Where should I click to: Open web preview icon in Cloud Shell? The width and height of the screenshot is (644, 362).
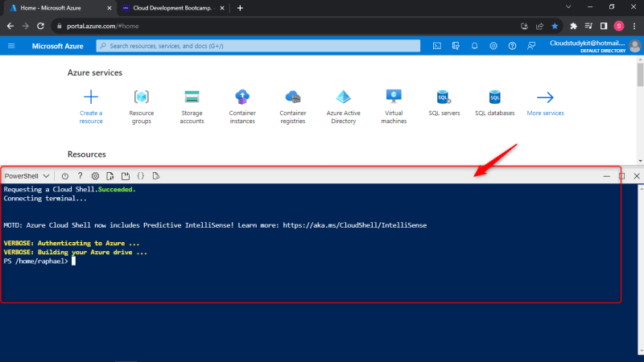coord(155,176)
